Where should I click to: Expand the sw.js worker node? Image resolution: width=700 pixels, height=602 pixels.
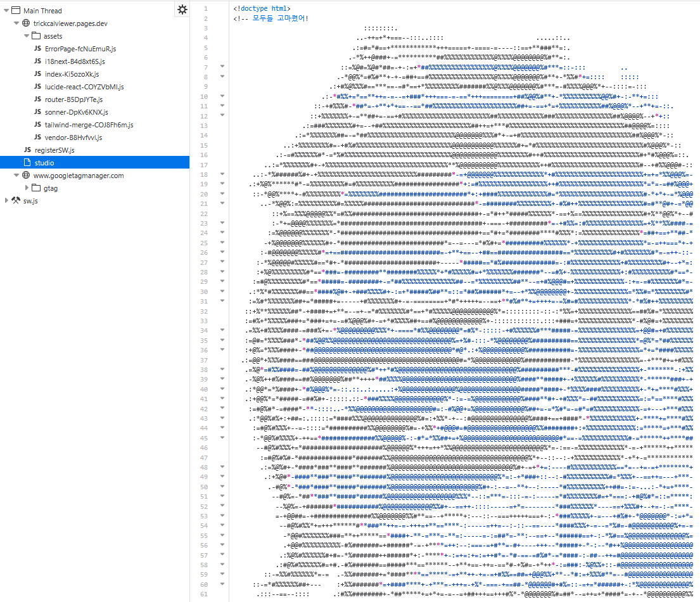point(6,200)
